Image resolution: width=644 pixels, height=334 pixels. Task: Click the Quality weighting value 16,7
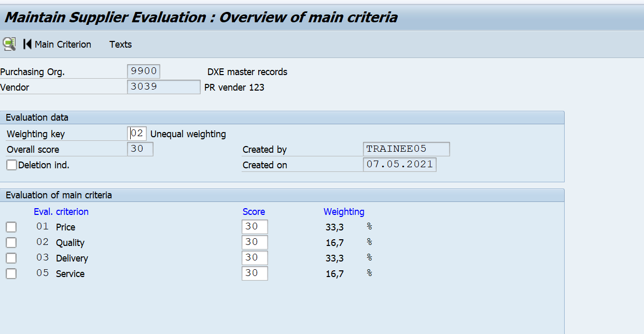[334, 243]
